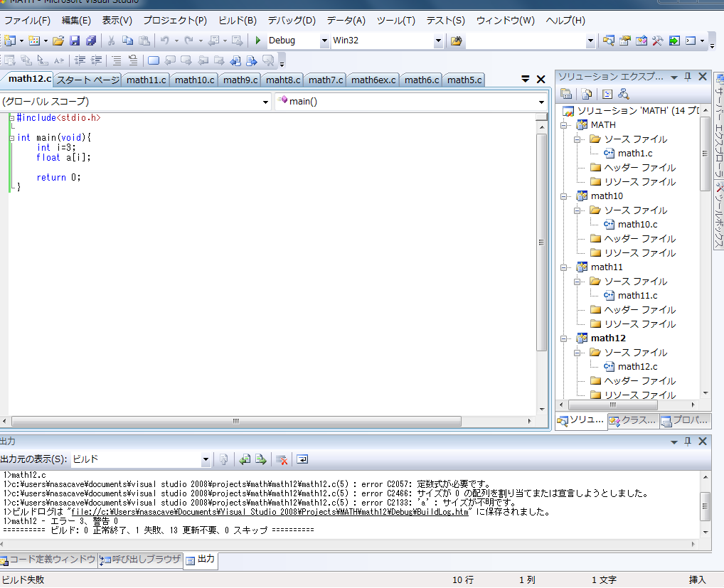Viewport: 724px width, 588px height.
Task: Collapse the math10 project node
Action: click(x=563, y=197)
